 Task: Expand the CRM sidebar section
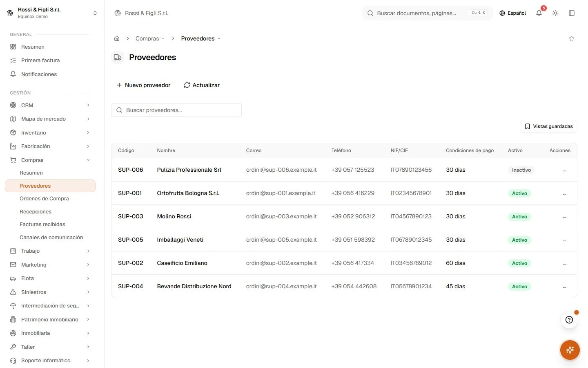point(50,105)
